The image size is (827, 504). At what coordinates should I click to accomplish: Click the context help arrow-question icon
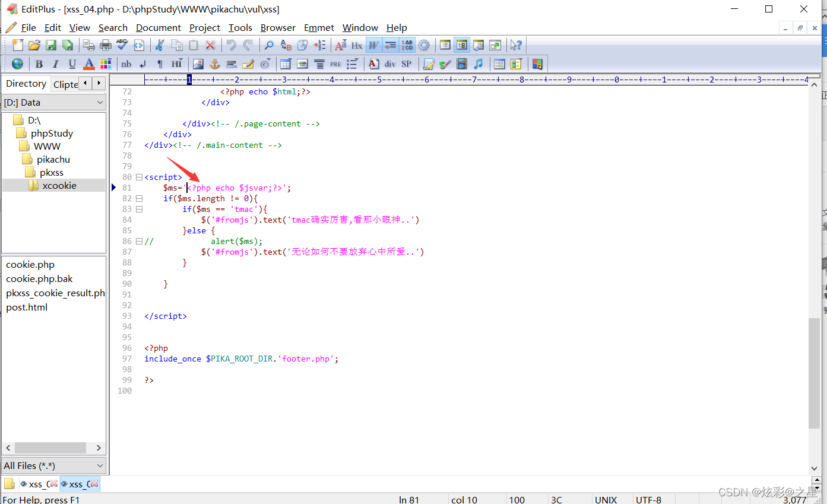tap(516, 45)
